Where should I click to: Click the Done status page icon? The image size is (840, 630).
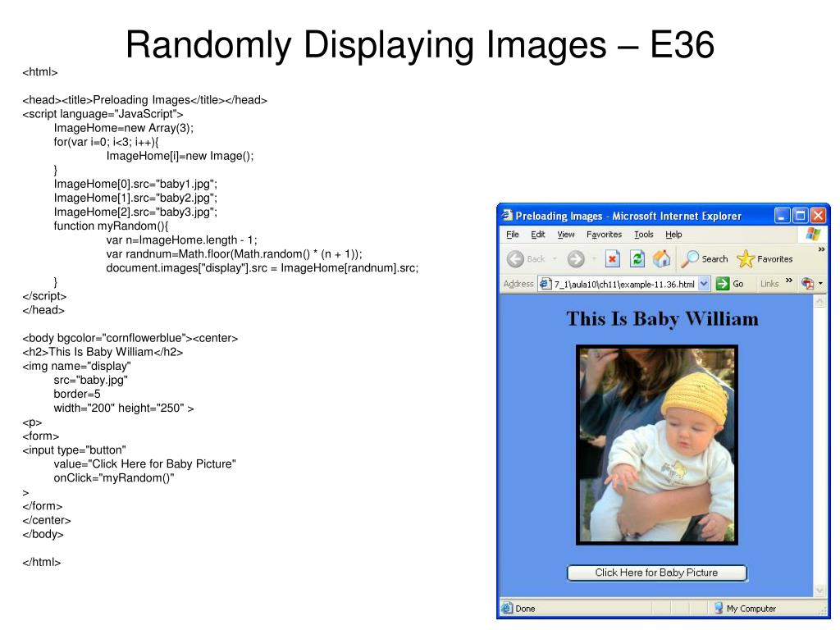[507, 608]
